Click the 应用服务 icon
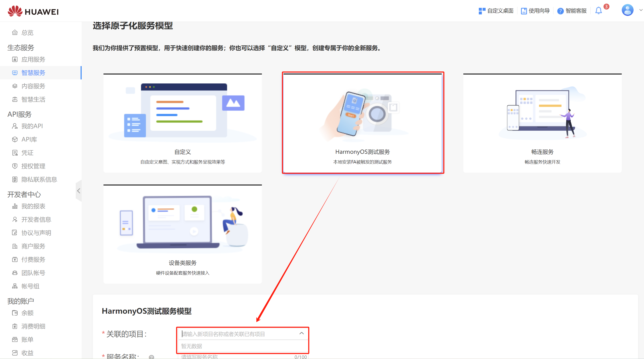The image size is (644, 359). pos(15,59)
